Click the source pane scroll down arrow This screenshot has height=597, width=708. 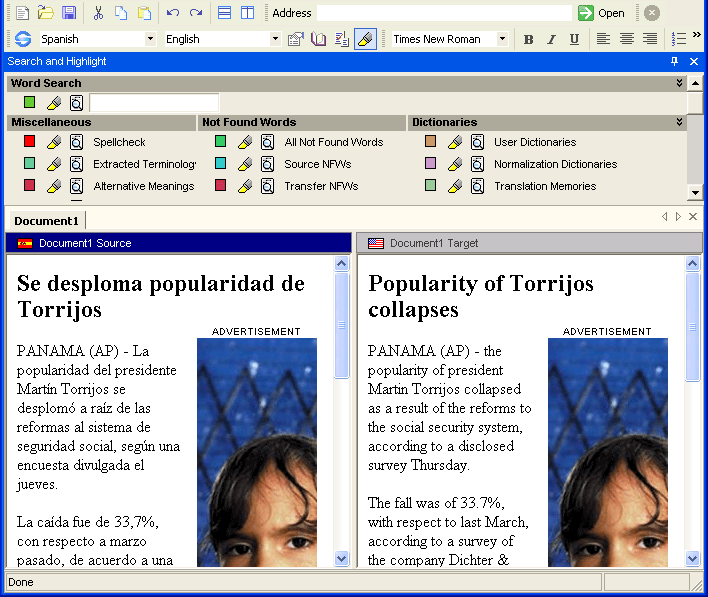pos(342,559)
